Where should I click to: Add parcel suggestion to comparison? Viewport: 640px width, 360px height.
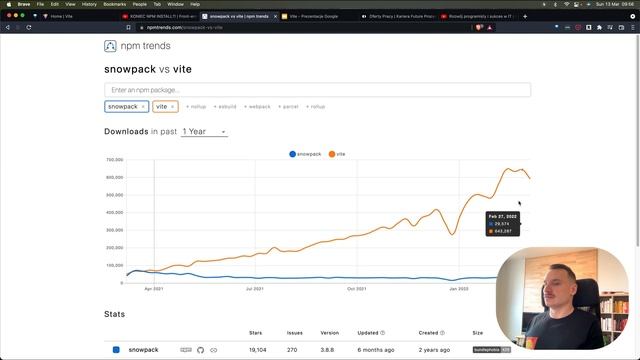tap(288, 107)
